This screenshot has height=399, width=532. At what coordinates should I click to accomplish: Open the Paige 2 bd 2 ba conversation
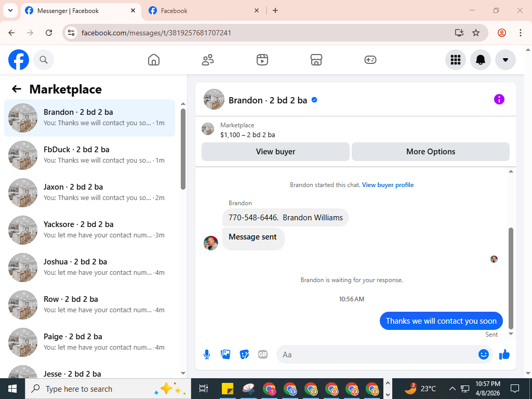click(89, 342)
